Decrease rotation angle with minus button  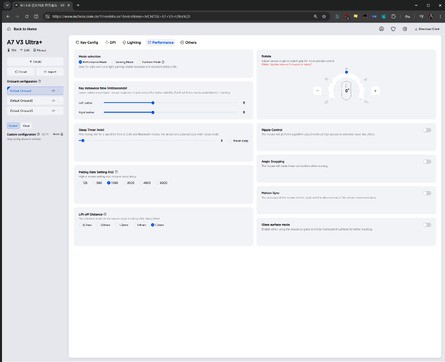pos(317,91)
